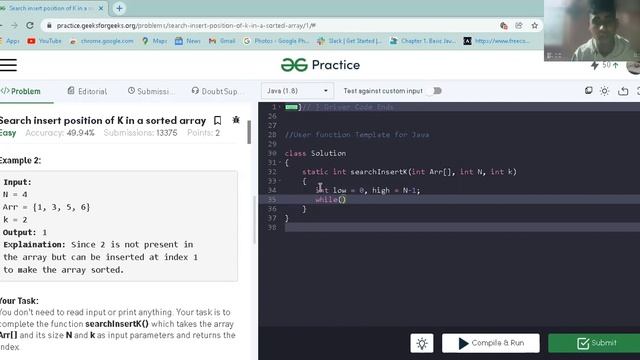Click the lightbulb hint button beside Compile & Run
Viewport: 640px width, 360px height.
click(x=422, y=343)
